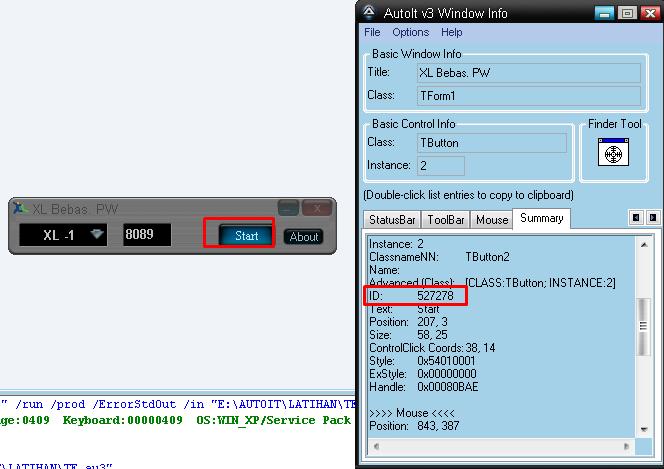Click the horizontal scroll left arrow in summary

(x=376, y=446)
